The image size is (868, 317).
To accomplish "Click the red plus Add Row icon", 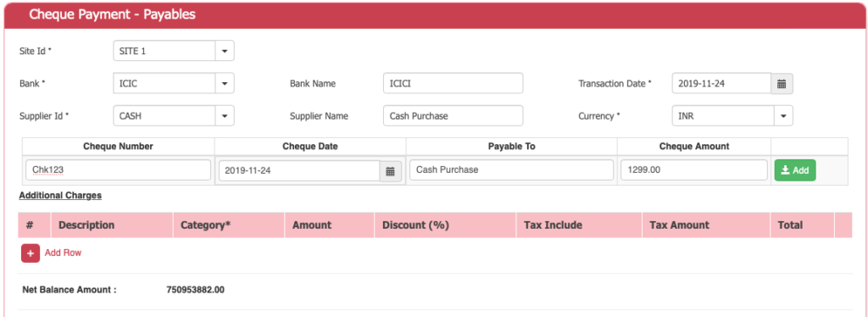I will click(31, 253).
